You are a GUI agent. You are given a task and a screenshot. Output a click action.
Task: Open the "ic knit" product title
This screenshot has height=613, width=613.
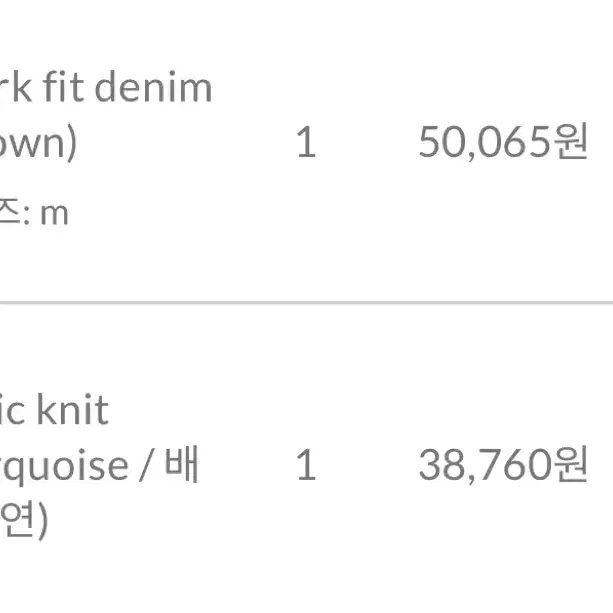pos(54,409)
